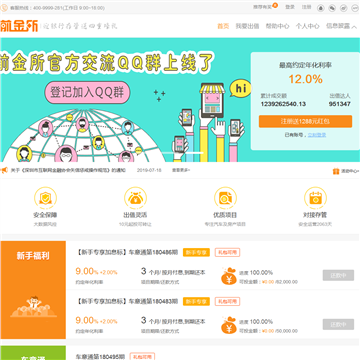The width and height of the screenshot is (360, 360).
Task: Click the 对接存管 calendar icon
Action: pos(315,198)
